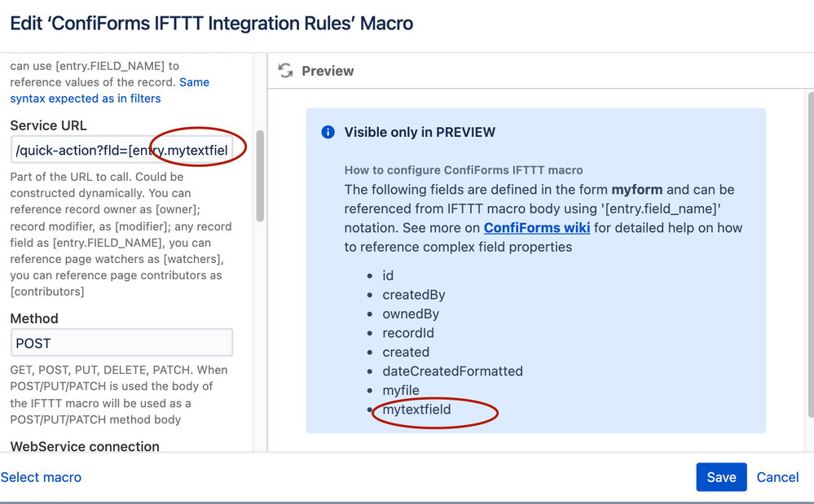814x504 pixels.
Task: Focus the Service URL input field
Action: point(121,151)
